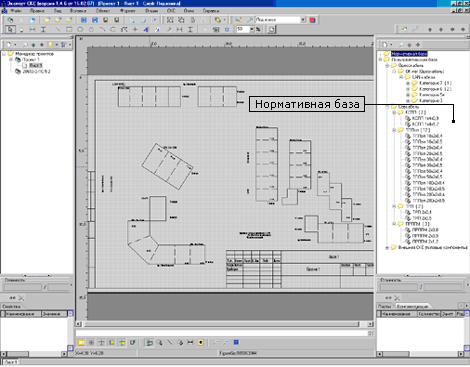This screenshot has height=367, width=470.
Task: Pick the straight line drawing tool
Action: 58,29
